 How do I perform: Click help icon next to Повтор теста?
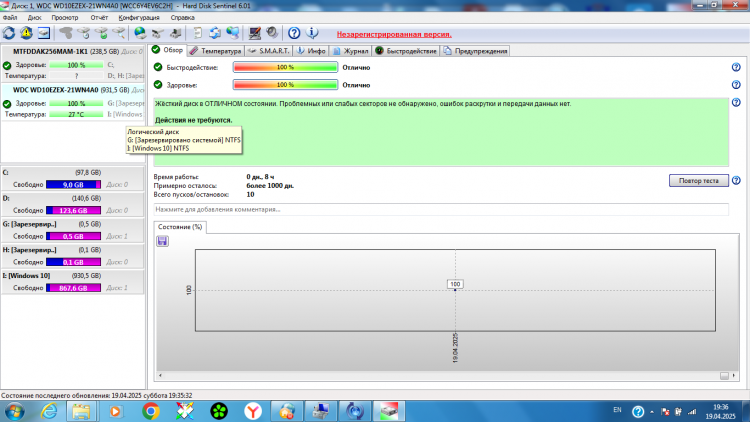coord(736,180)
